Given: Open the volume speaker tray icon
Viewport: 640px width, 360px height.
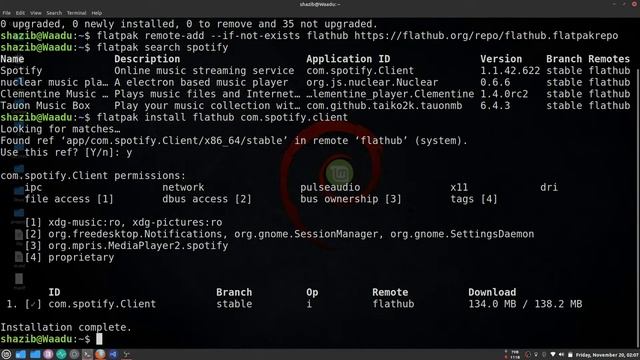Looking at the screenshot, I should (561, 354).
